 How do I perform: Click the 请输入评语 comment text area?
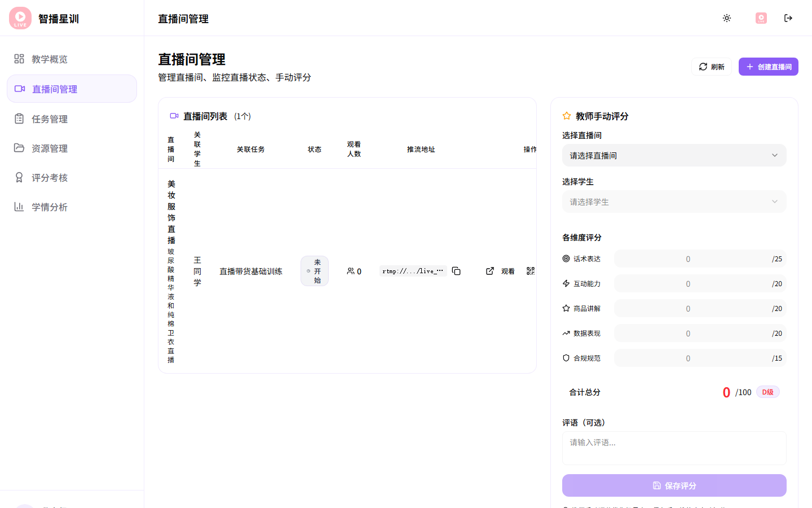click(674, 448)
